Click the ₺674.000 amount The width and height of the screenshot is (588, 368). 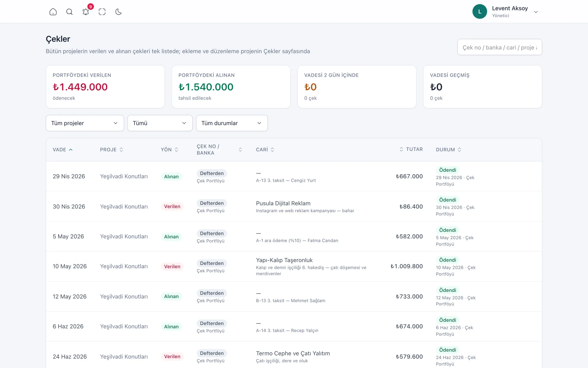pos(409,326)
